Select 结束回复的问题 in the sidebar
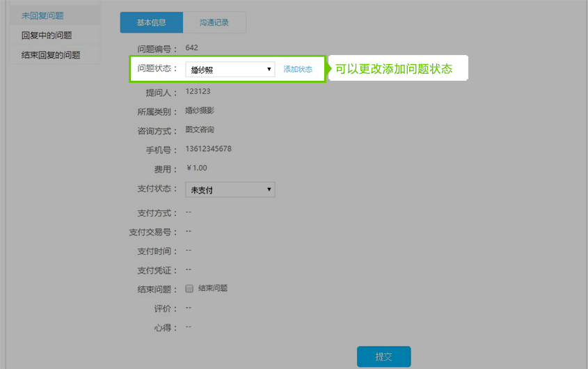The image size is (588, 369). [51, 54]
